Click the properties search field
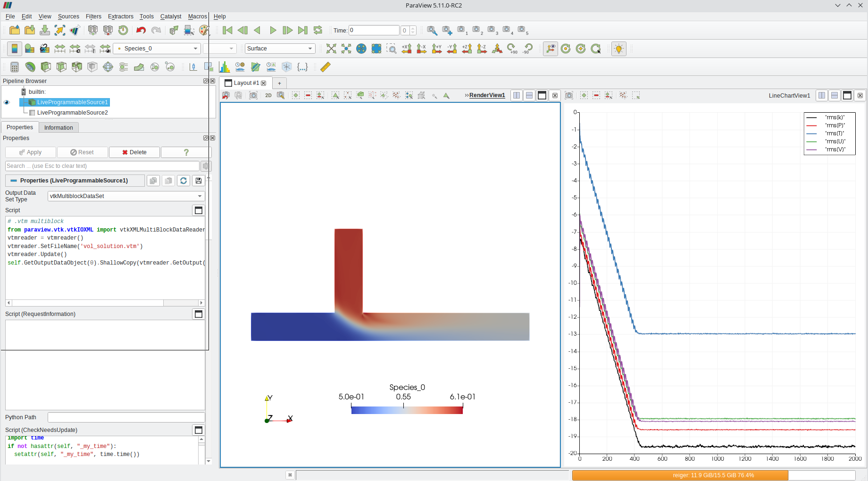 point(102,166)
